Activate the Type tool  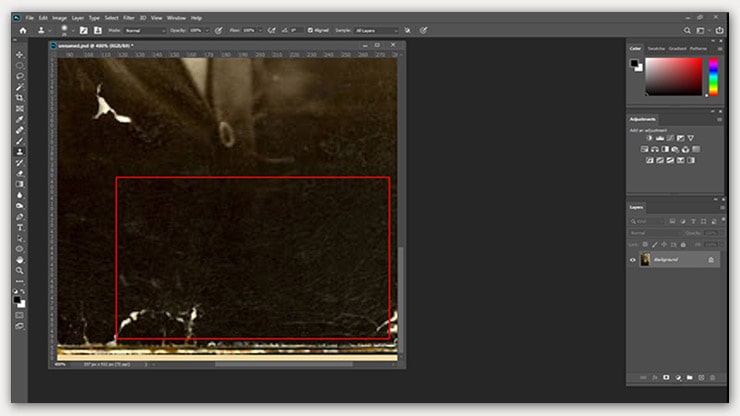pyautogui.click(x=20, y=227)
